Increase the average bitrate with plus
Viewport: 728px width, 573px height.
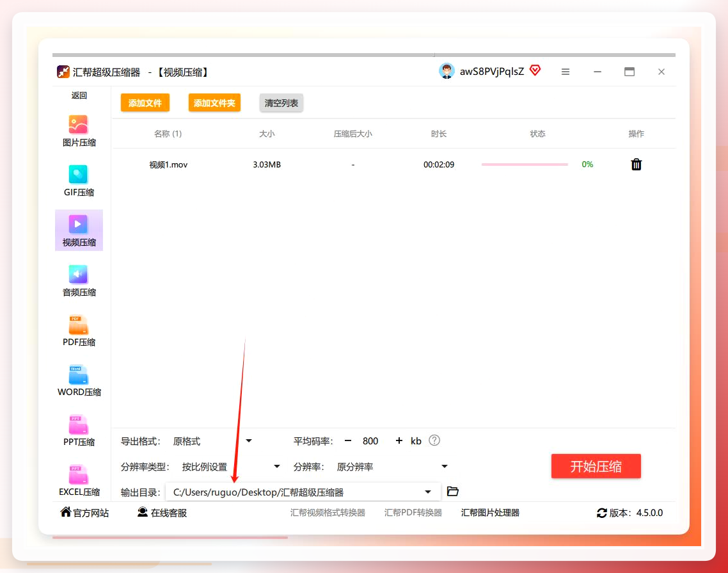[399, 440]
